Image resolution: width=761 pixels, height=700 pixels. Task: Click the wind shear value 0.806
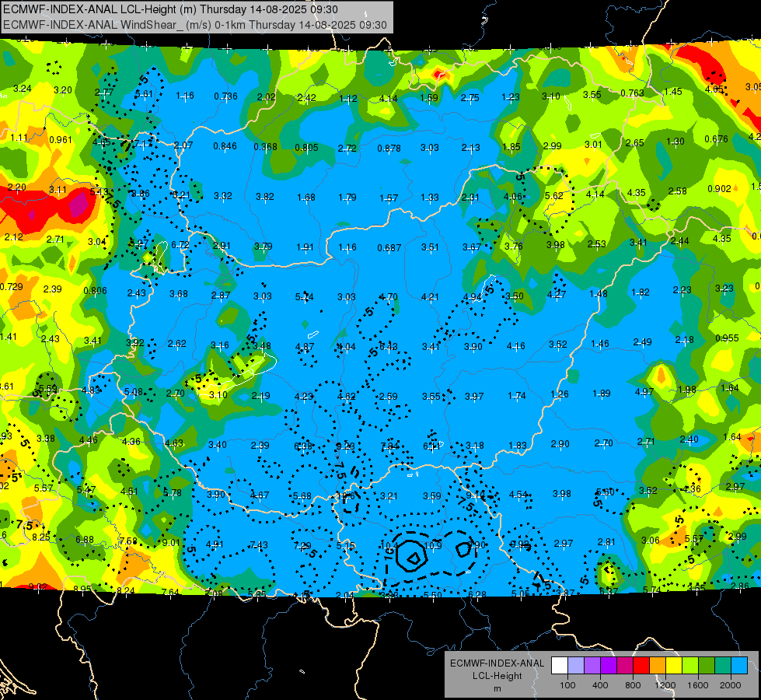click(95, 290)
